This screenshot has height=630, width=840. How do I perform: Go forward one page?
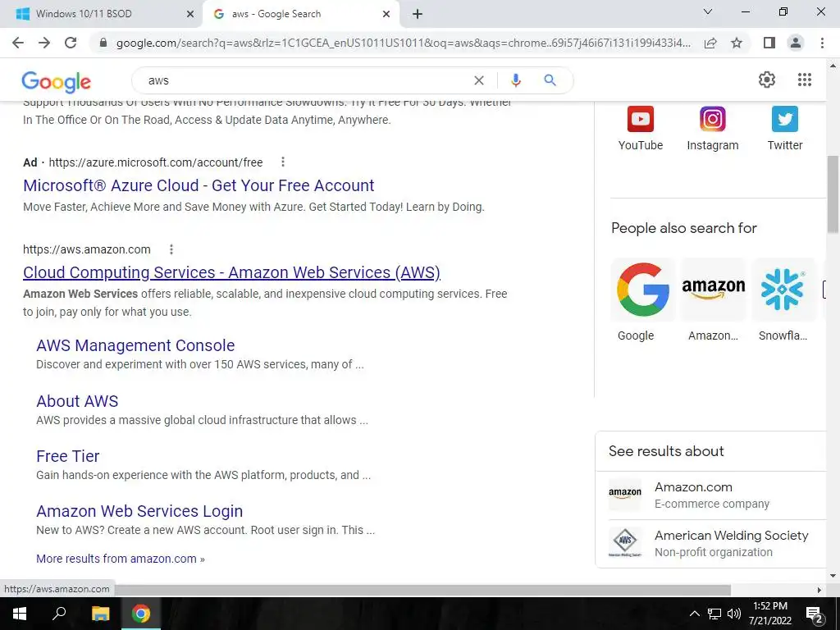(x=44, y=43)
